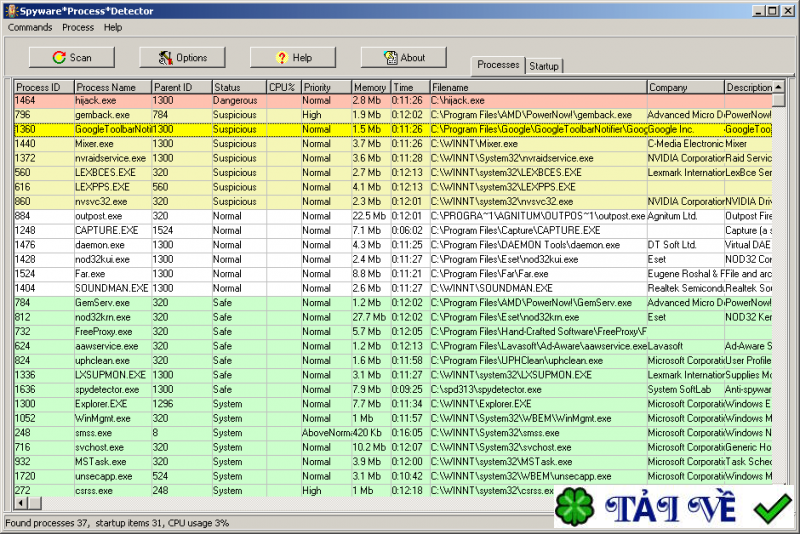Click the green checkmark icon
Image resolution: width=800 pixels, height=534 pixels.
point(770,508)
